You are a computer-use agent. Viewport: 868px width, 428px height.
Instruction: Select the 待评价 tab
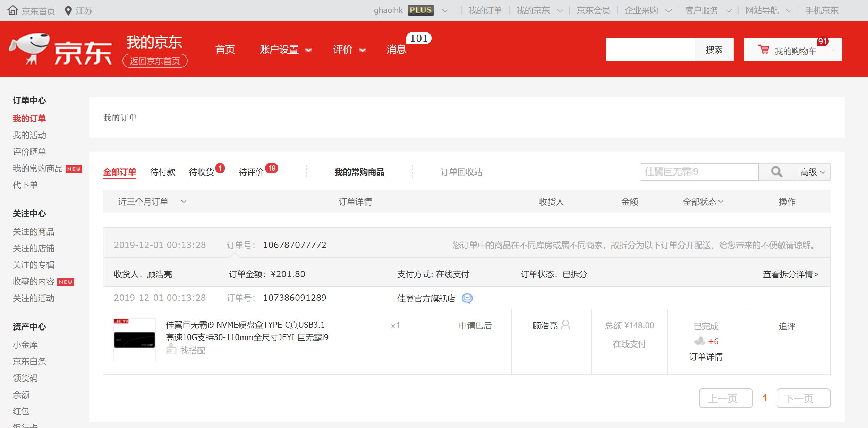tap(251, 172)
